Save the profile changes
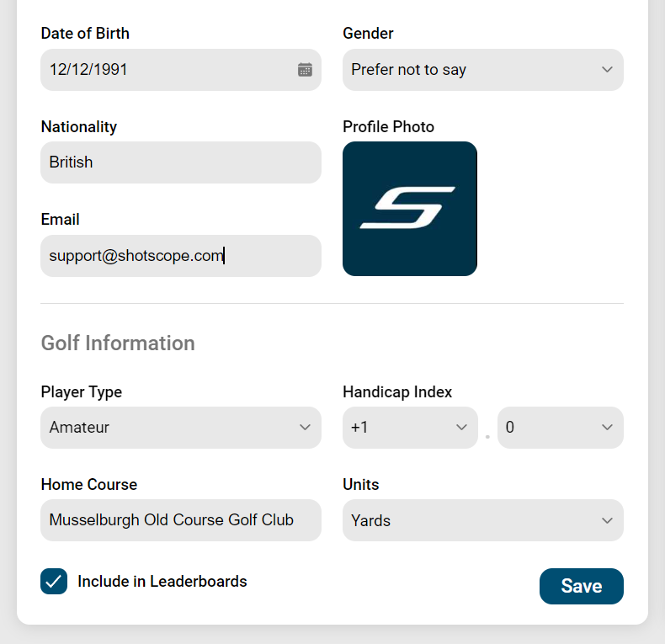Screen dimensions: 665x644 click(582, 586)
